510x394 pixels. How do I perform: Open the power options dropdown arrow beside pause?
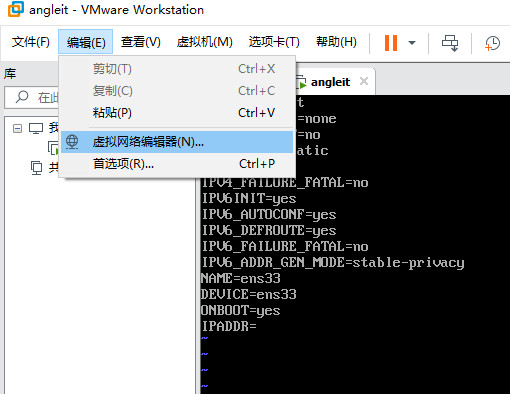(412, 43)
